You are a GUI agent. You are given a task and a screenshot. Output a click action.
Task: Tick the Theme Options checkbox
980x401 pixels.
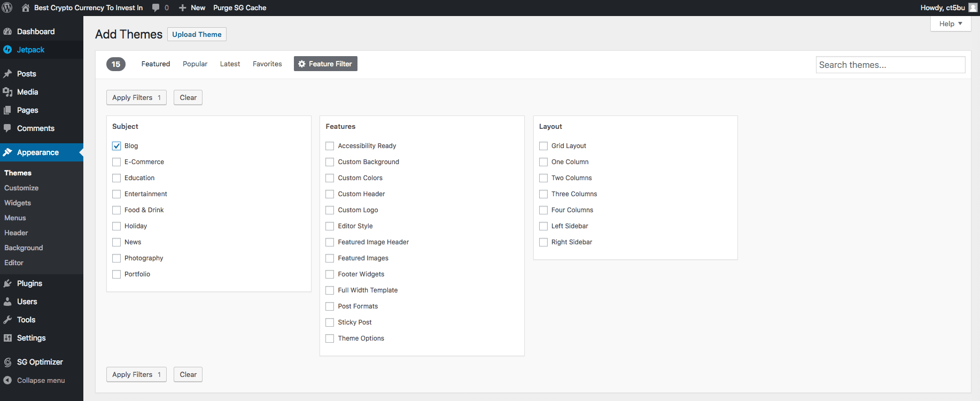pos(330,338)
